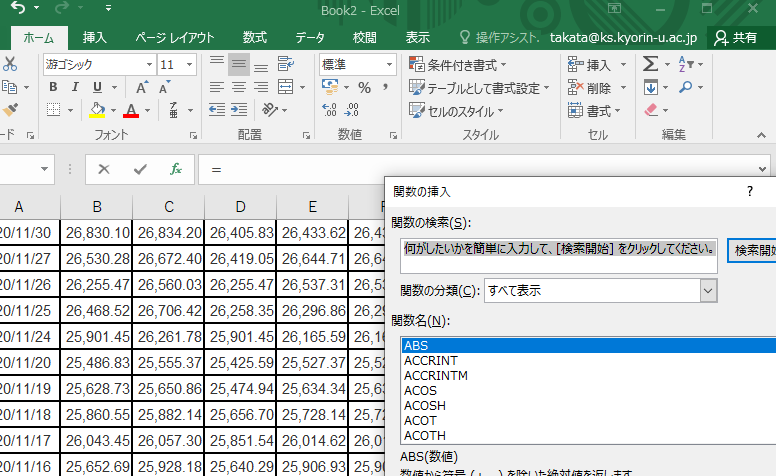This screenshot has height=476, width=776.
Task: Click accounting number format icon
Action: (x=330, y=87)
